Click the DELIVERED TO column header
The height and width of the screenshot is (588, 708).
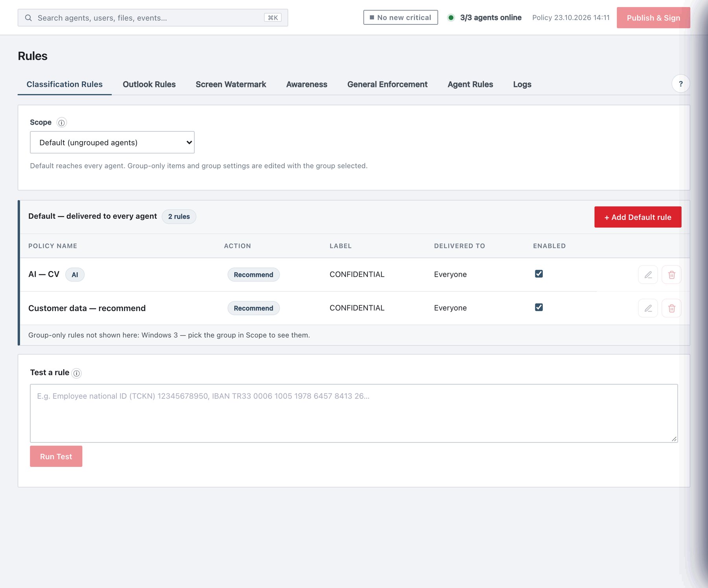[459, 246]
